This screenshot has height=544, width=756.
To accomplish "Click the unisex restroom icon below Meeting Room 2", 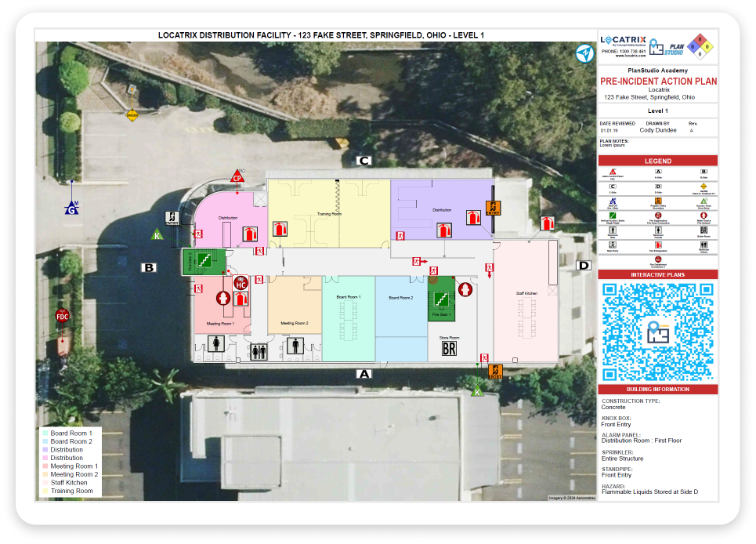I will 259,351.
